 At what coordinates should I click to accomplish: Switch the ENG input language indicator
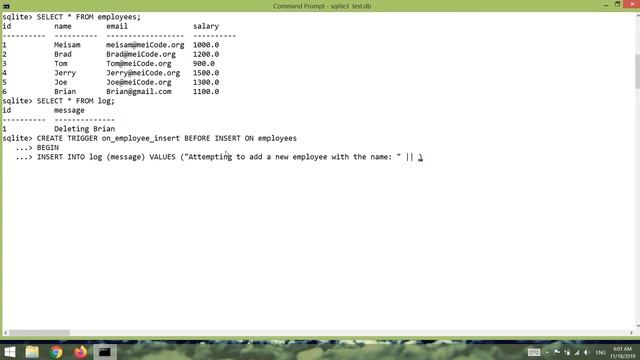(x=600, y=352)
